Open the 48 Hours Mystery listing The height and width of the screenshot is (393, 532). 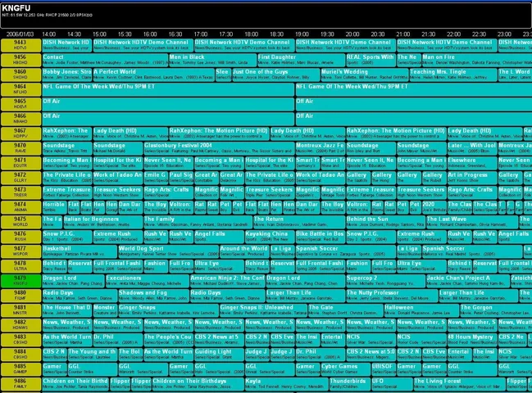(x=472, y=340)
